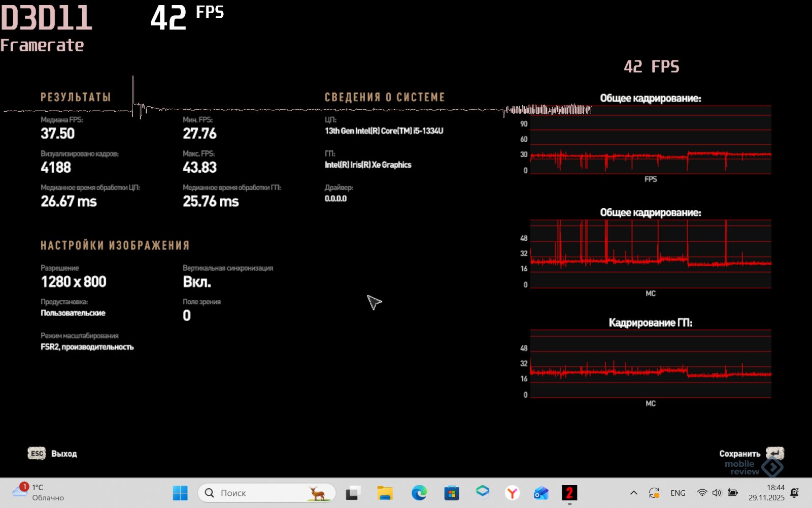Expand the hidden system tray icons
The width and height of the screenshot is (812, 508).
coord(634,493)
